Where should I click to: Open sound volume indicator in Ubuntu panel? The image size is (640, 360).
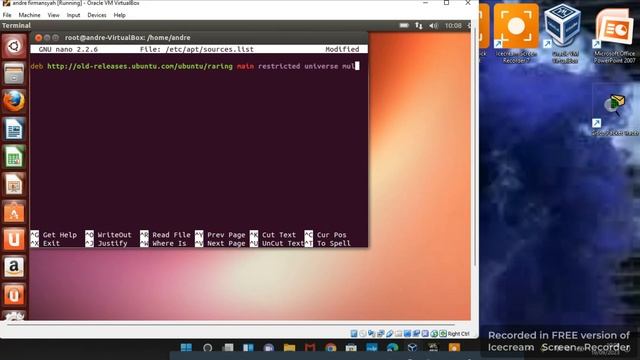pos(433,25)
